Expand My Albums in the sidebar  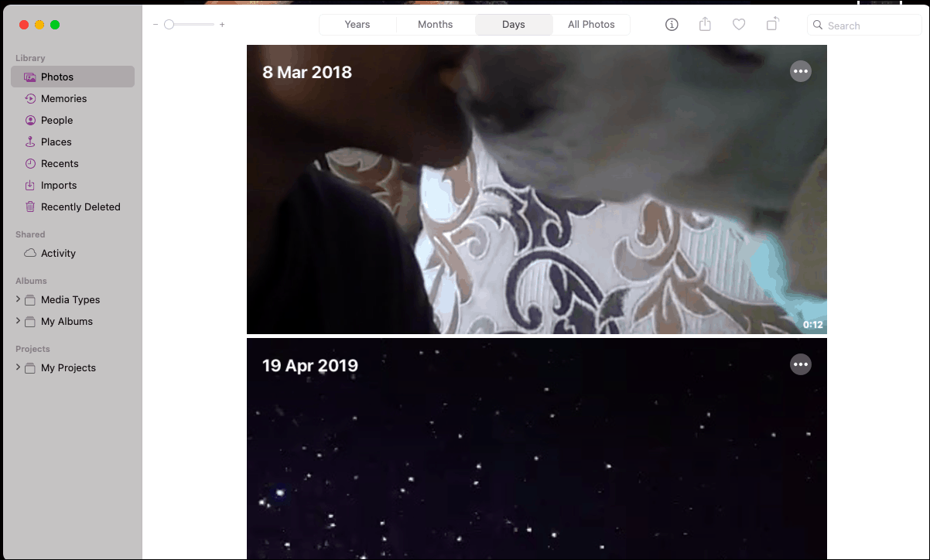click(18, 321)
